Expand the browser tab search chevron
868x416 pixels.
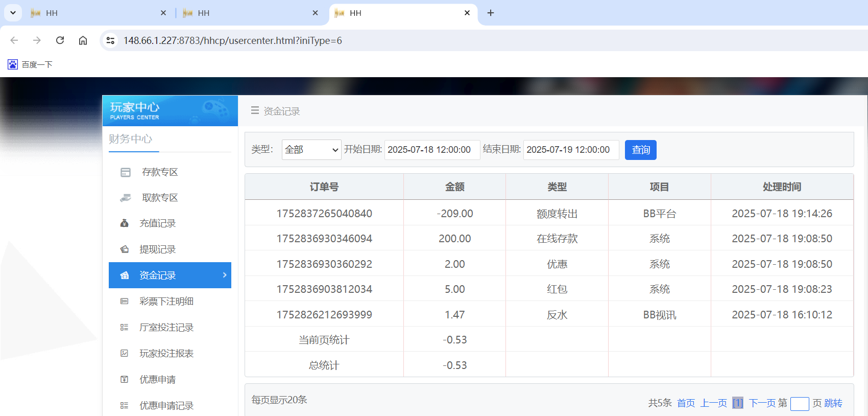[x=13, y=13]
